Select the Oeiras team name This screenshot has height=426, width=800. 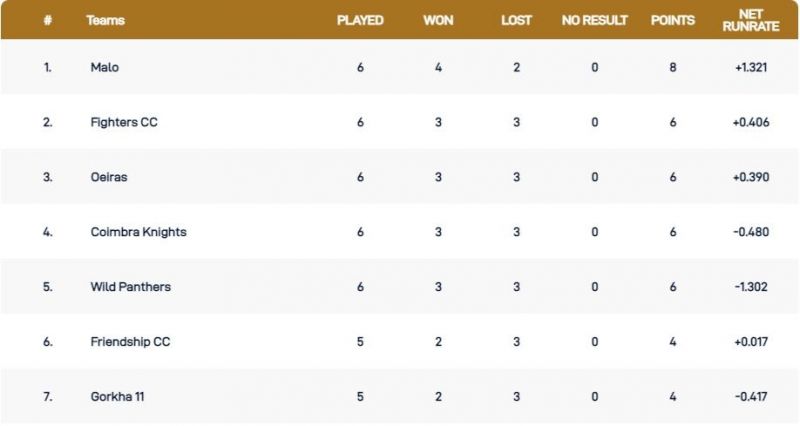pyautogui.click(x=108, y=177)
